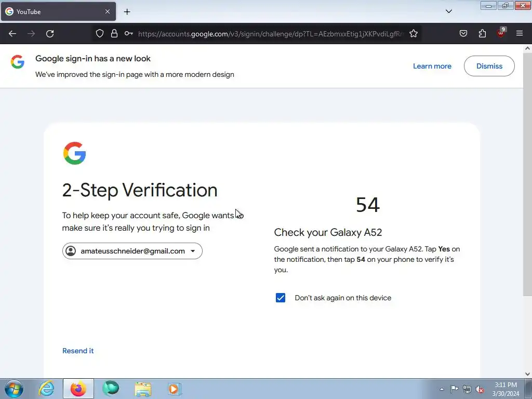532x399 pixels.
Task: Click the Google sign-in has a new look title
Action: pos(93,58)
